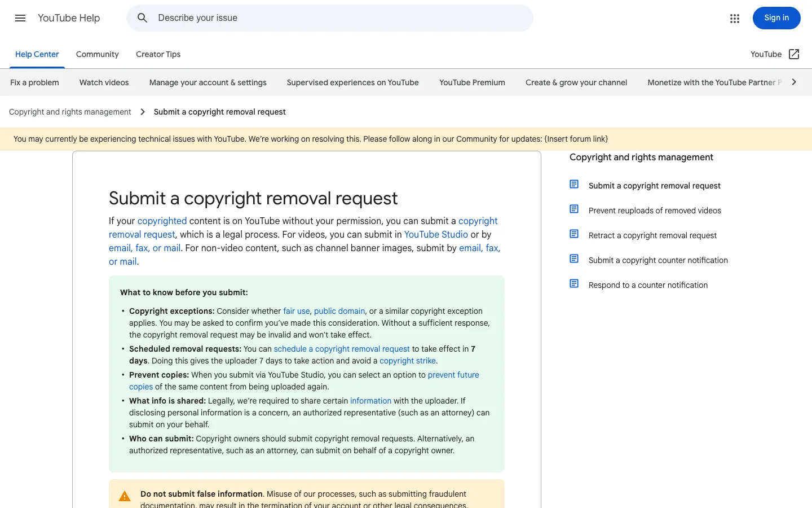812x508 pixels.
Task: Go to Copyright and rights management breadcrumb
Action: coord(70,112)
